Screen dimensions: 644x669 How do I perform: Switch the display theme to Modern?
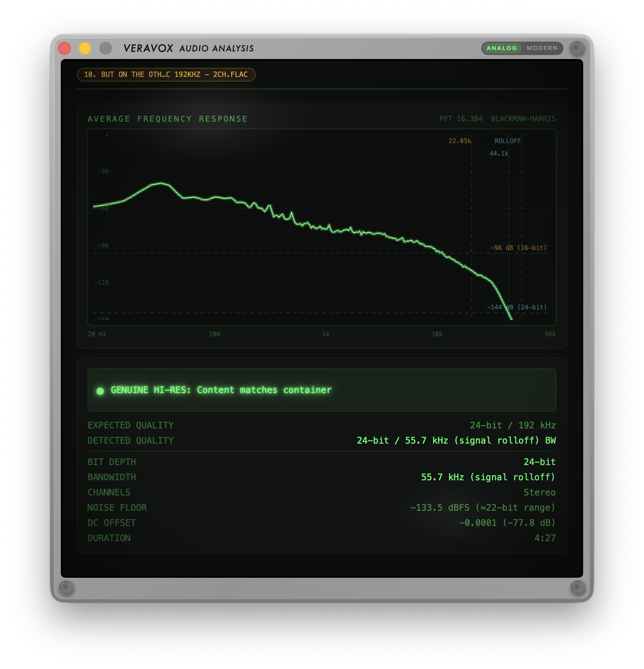[542, 48]
